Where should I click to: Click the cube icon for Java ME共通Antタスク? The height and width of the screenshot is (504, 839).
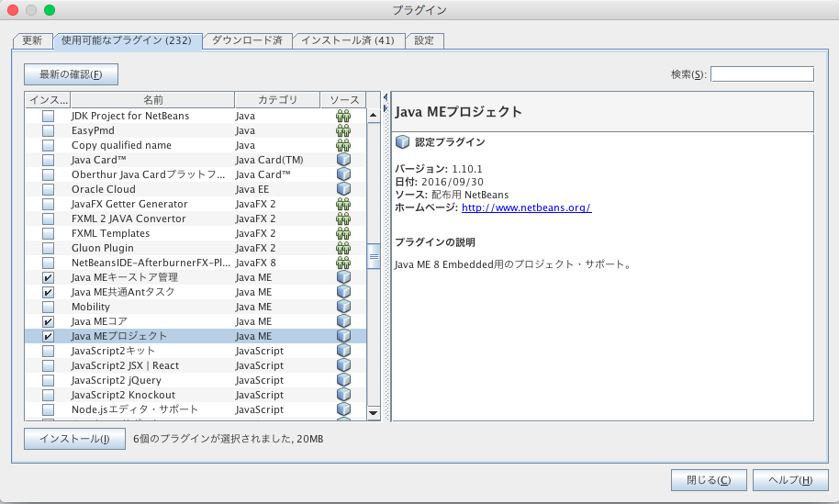coord(343,292)
